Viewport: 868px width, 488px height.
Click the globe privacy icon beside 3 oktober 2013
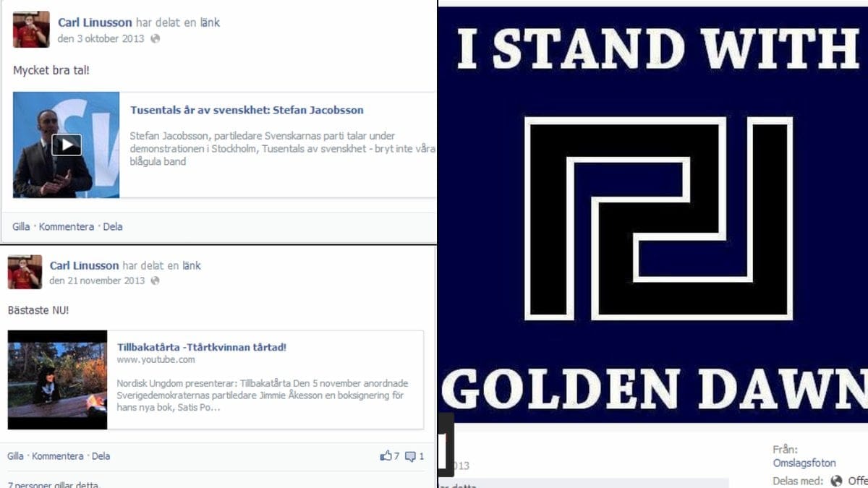click(x=156, y=39)
